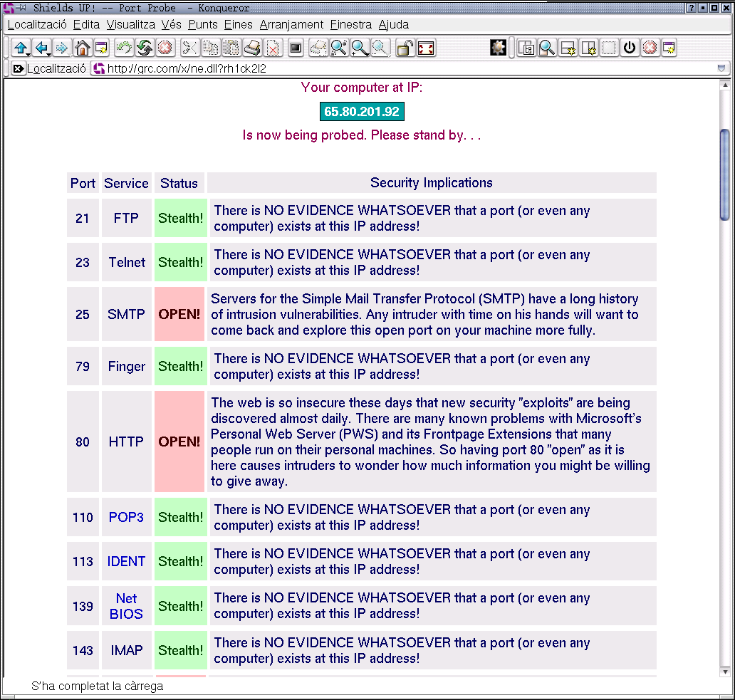735x700 pixels.
Task: Click the copy view layout icon
Action: pos(526,47)
